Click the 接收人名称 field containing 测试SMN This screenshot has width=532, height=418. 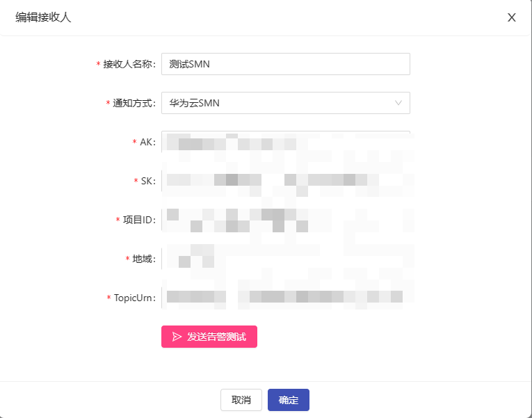(x=285, y=64)
